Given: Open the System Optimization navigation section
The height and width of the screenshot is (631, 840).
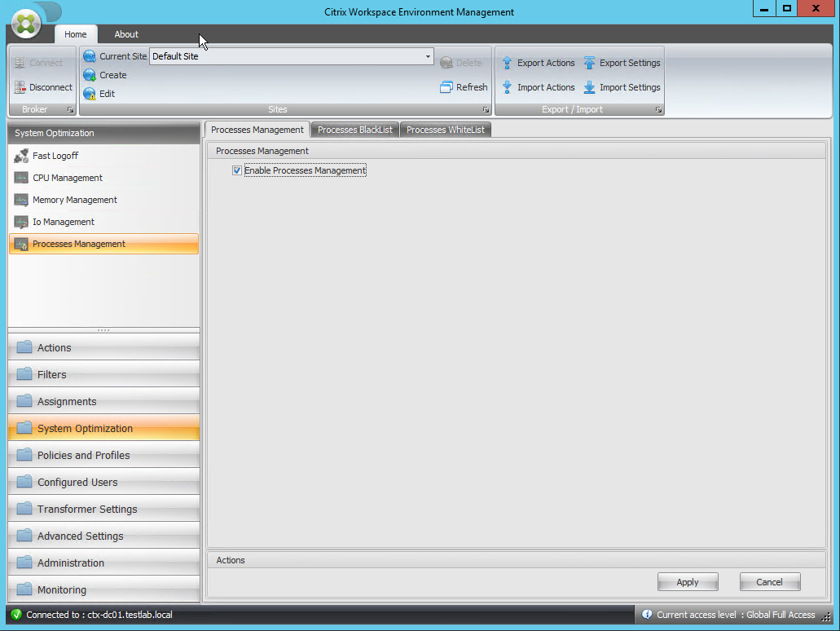Looking at the screenshot, I should pyautogui.click(x=103, y=428).
